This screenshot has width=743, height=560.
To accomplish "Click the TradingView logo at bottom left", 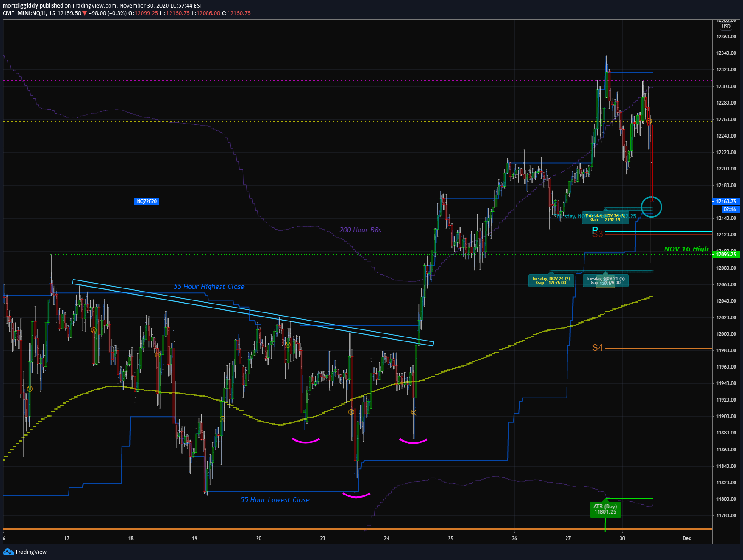I will (x=24, y=552).
